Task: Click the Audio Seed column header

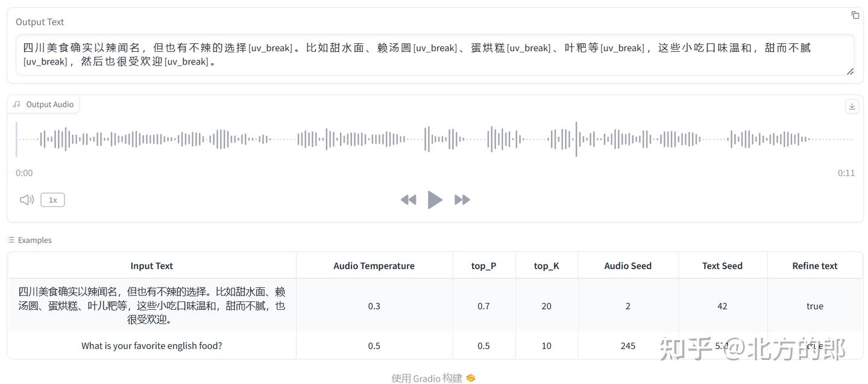Action: click(628, 265)
